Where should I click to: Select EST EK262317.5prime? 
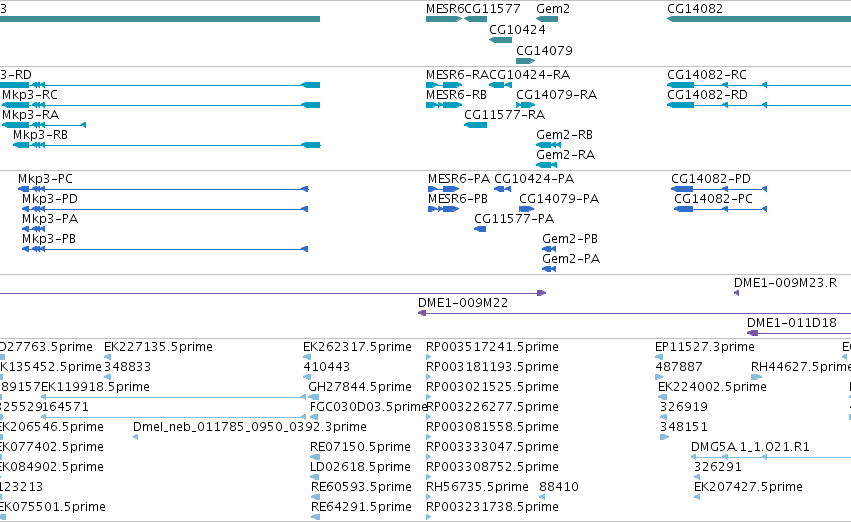pos(357,347)
